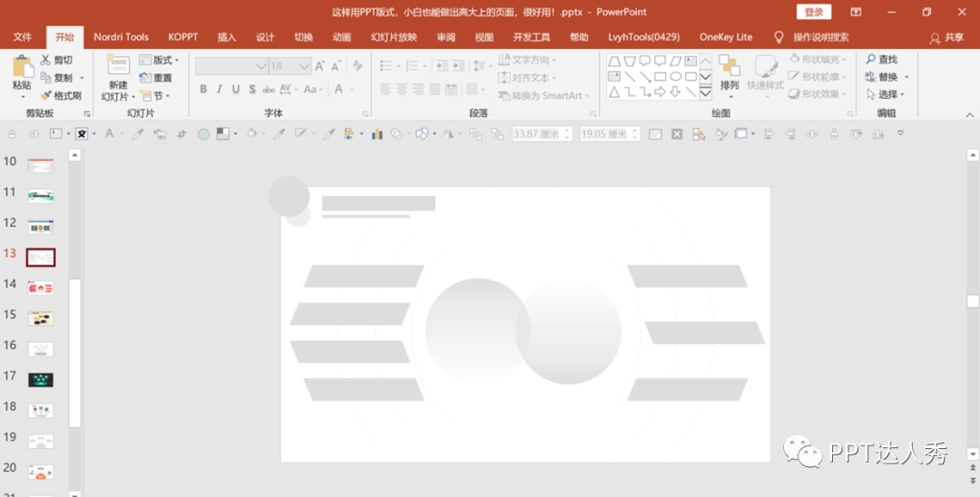Open the 文字方向 text direction dropdown
This screenshot has height=497, width=980.
527,60
